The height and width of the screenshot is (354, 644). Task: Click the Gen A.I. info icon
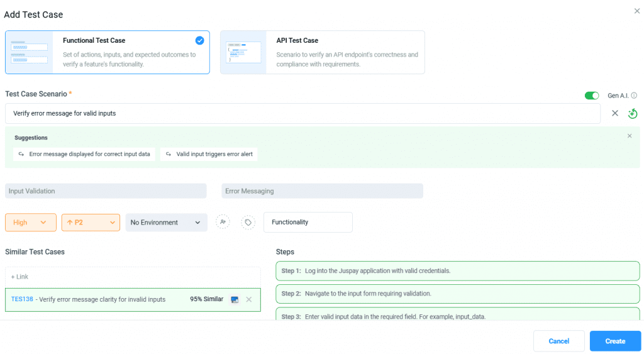click(x=634, y=96)
